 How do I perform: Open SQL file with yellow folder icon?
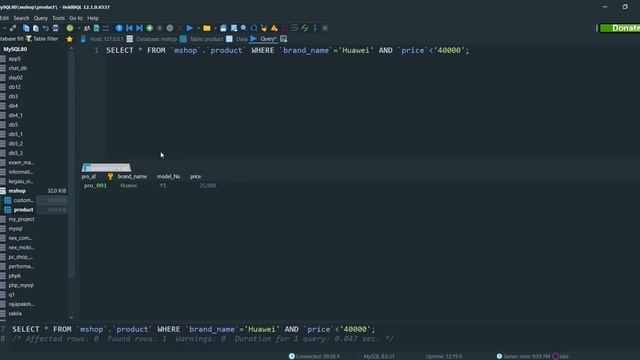click(207, 28)
